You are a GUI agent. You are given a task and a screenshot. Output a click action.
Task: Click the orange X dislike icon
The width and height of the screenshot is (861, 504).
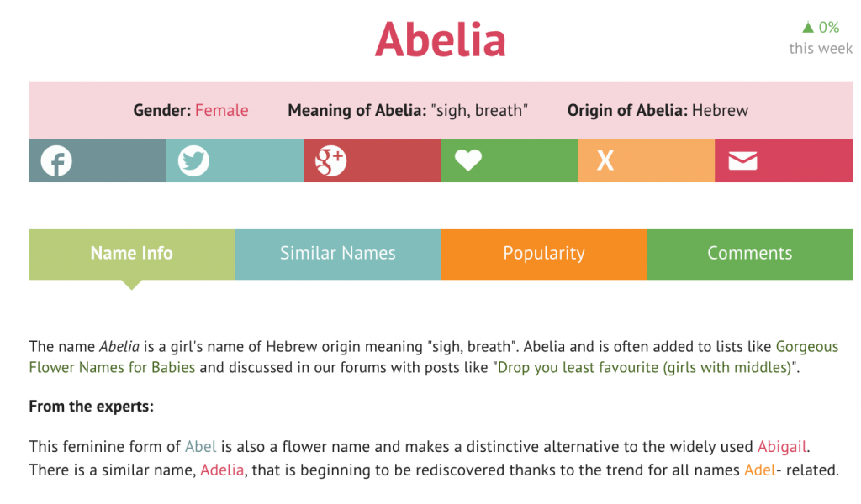click(x=605, y=160)
